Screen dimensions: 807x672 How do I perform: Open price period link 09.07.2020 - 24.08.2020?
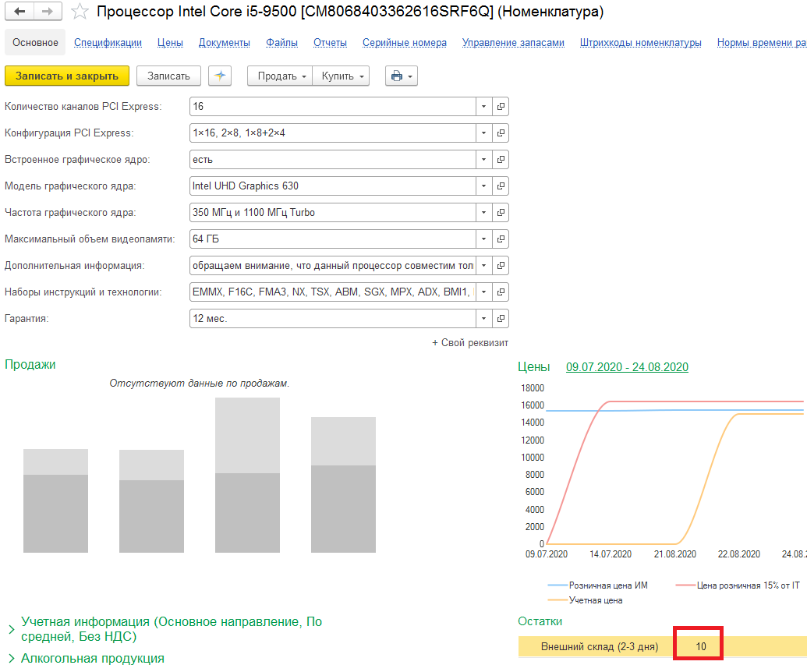coord(627,367)
